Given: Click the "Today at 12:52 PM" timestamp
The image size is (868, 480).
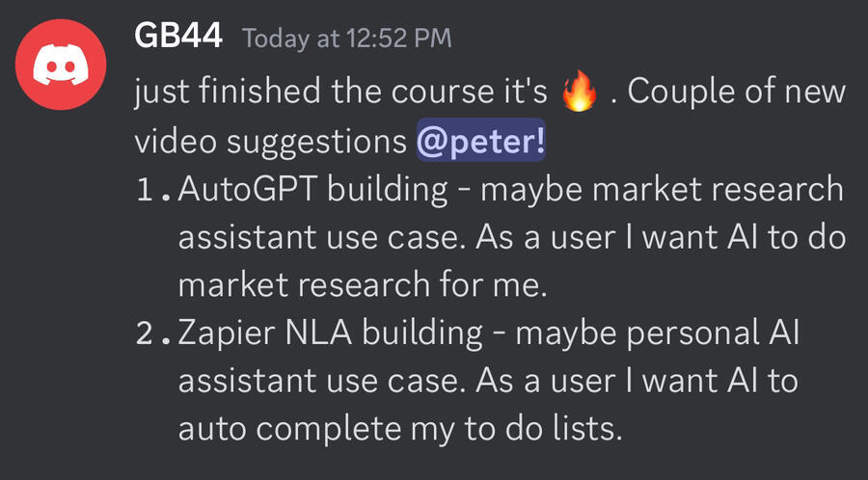Looking at the screenshot, I should [347, 40].
